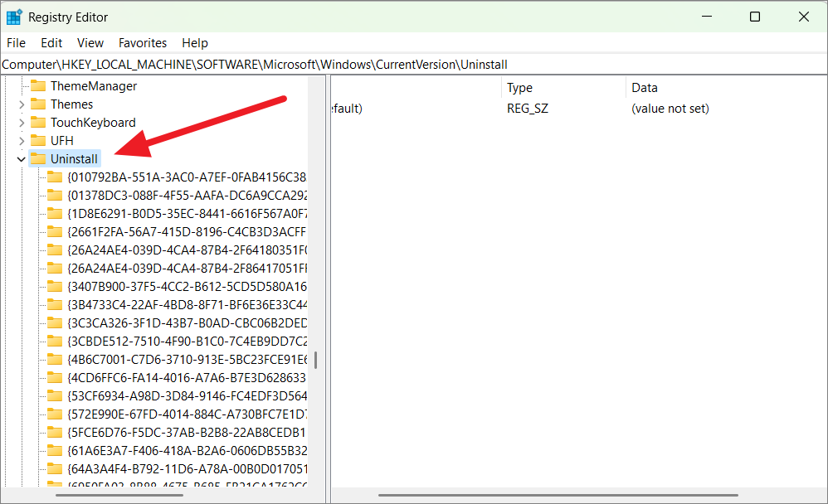Select the (Default) value entry

coord(347,109)
